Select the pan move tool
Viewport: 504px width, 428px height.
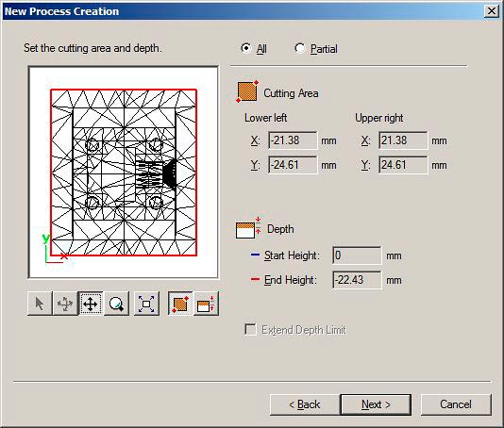tap(91, 304)
